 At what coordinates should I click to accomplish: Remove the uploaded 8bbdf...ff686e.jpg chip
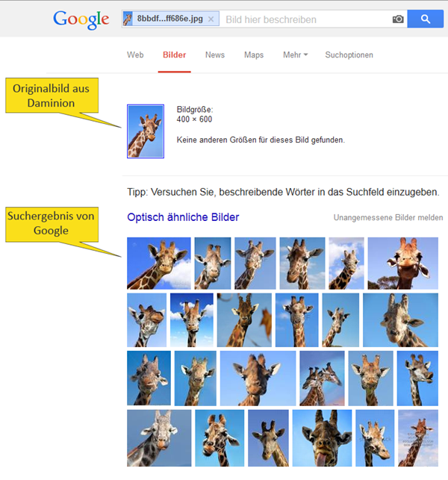pyautogui.click(x=211, y=19)
